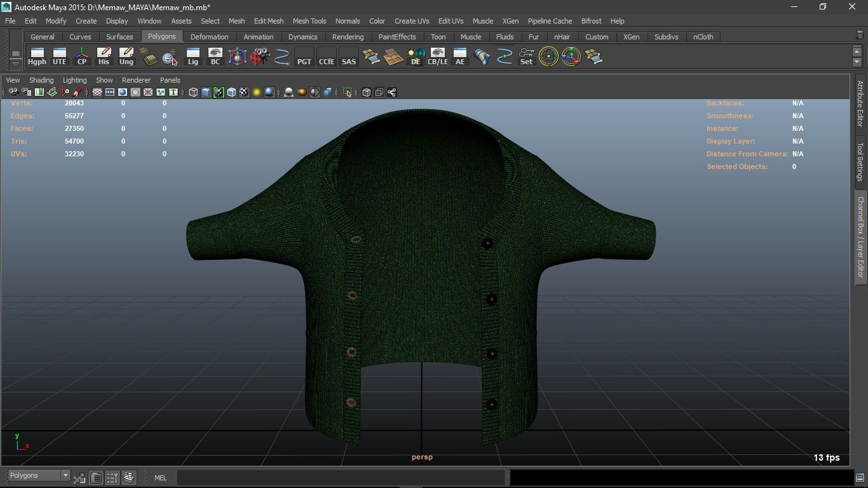The height and width of the screenshot is (488, 868).
Task: Toggle wireframe on shaded in the viewport toolbar
Action: coord(231,92)
